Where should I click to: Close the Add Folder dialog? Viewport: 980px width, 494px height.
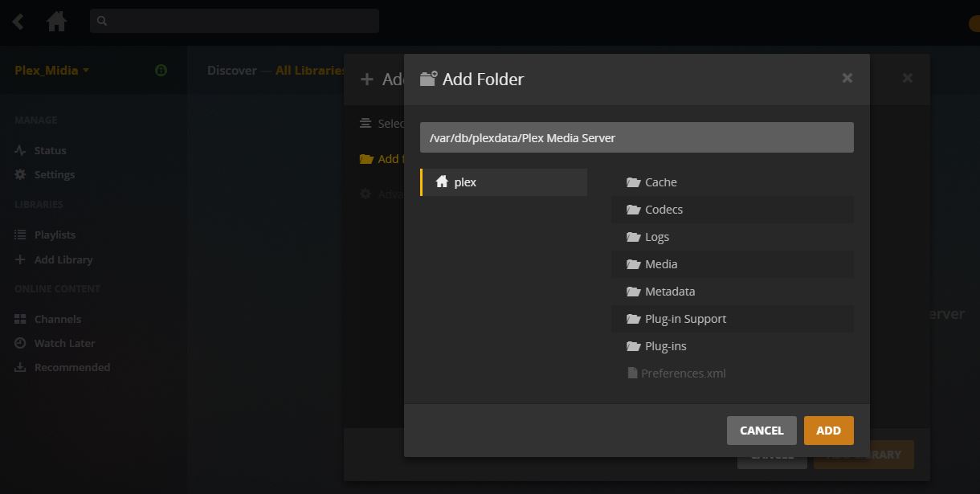pos(847,78)
